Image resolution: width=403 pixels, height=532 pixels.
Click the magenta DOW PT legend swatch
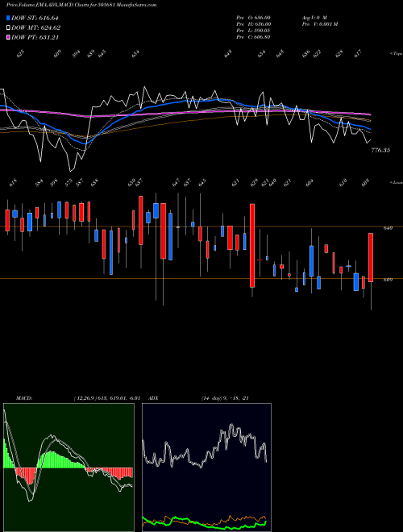tap(8, 37)
